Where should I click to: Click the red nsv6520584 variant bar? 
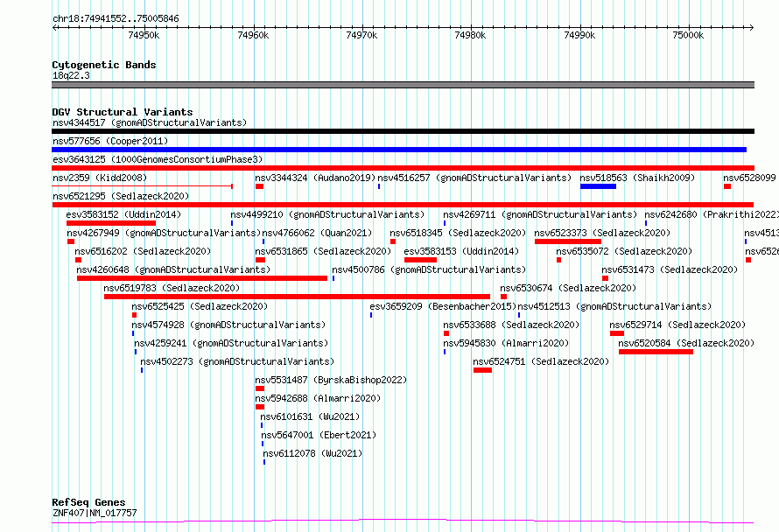point(656,352)
